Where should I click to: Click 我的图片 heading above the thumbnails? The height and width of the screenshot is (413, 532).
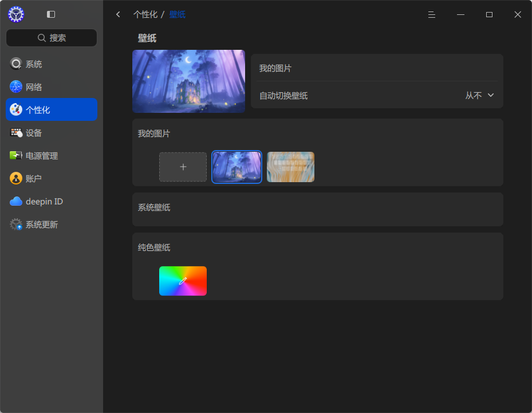point(154,133)
